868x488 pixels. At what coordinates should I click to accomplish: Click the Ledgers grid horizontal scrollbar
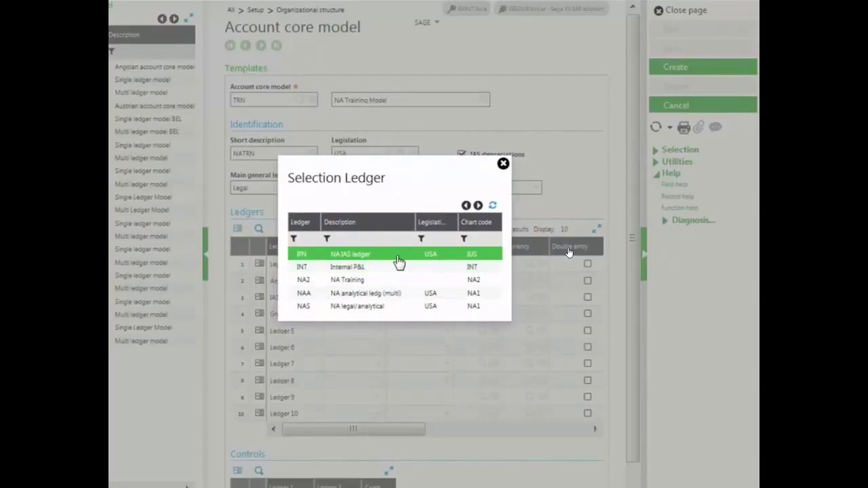353,428
